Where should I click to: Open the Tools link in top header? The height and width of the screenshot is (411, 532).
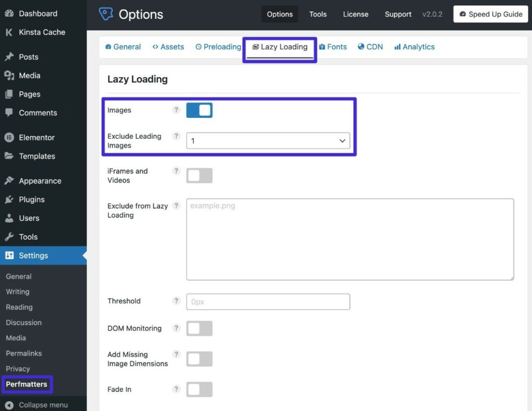click(318, 14)
